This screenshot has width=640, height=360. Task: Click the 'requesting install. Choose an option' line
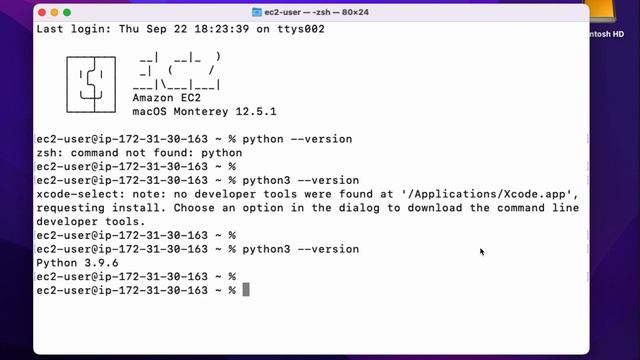(x=308, y=208)
